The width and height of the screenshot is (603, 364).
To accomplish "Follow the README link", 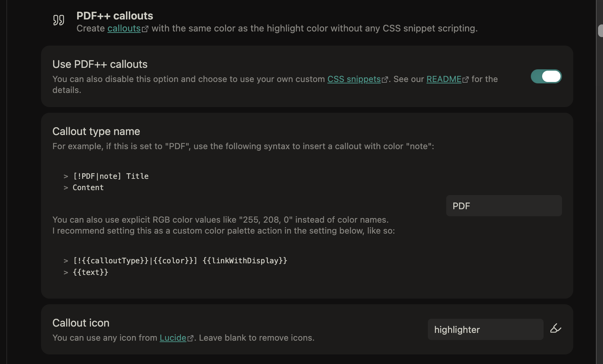I will pyautogui.click(x=444, y=79).
